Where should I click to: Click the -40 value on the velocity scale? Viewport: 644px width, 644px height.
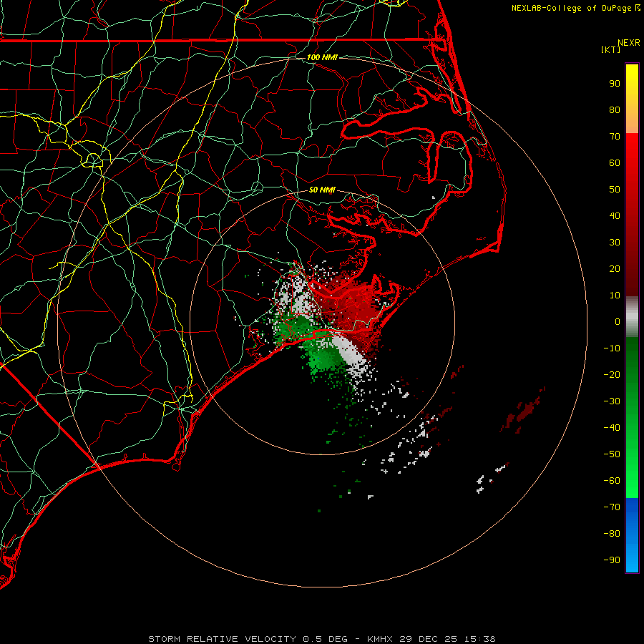click(x=612, y=428)
